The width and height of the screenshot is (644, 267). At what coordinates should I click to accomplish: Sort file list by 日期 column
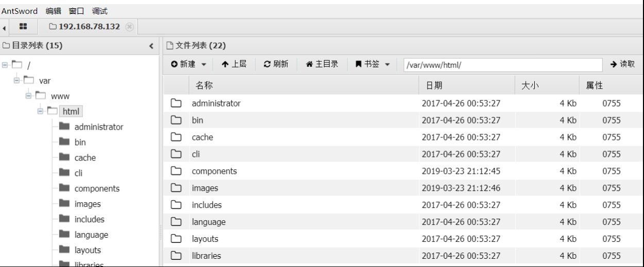pyautogui.click(x=467, y=85)
